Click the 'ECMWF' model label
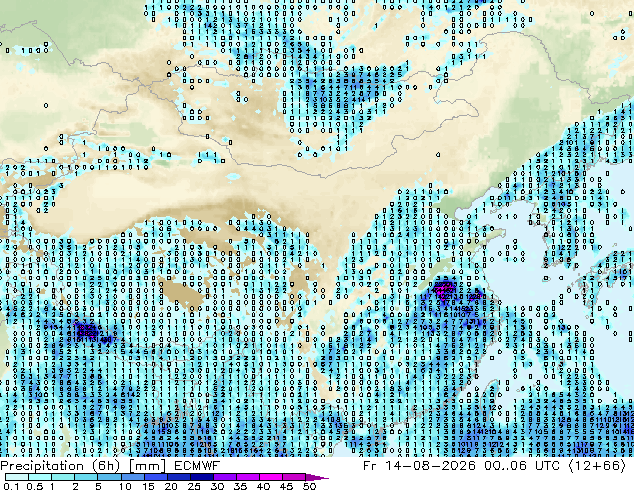634x490 pixels. tap(197, 466)
